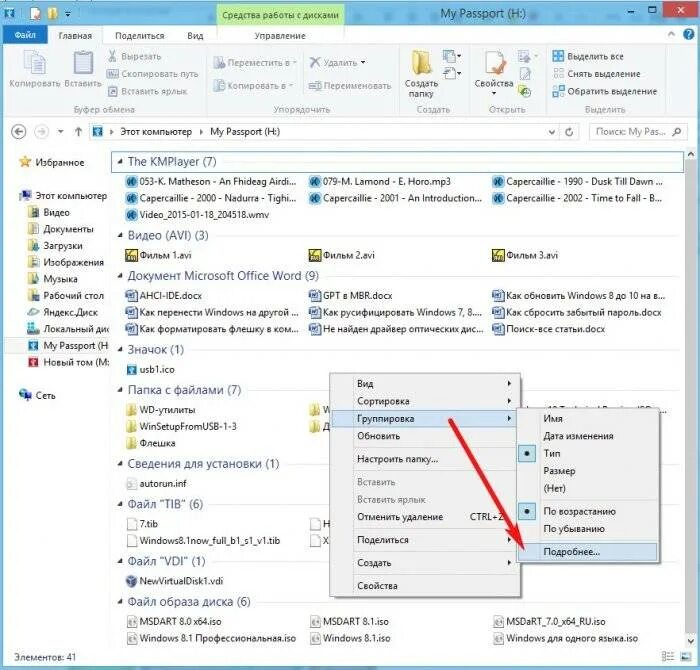Collapse The KMPlayer (7) group
700x670 pixels.
[x=120, y=162]
